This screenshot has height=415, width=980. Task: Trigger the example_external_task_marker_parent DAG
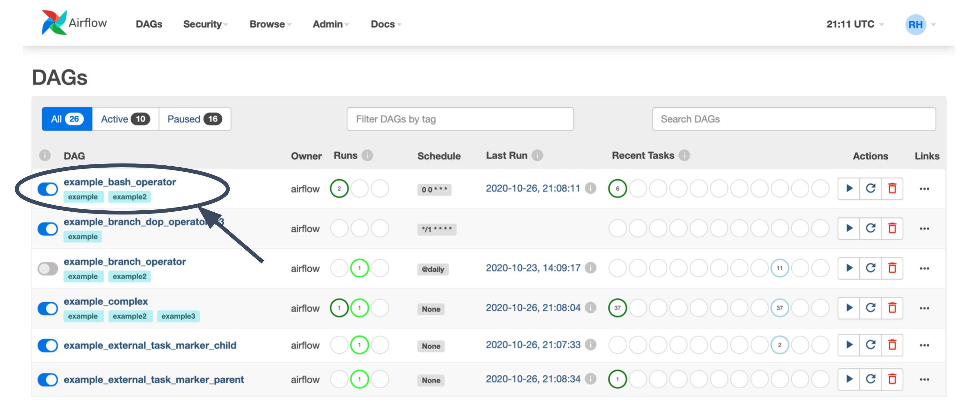click(x=849, y=379)
